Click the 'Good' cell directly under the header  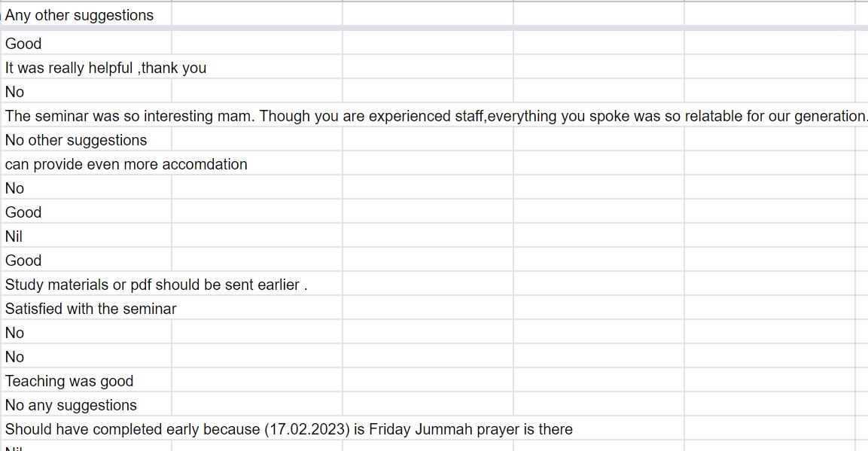coord(23,44)
